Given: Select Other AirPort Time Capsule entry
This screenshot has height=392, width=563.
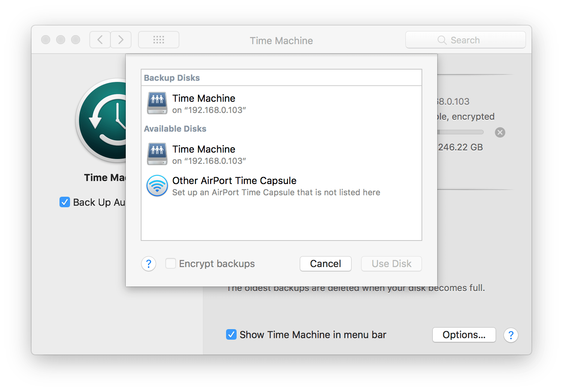Looking at the screenshot, I should [281, 186].
